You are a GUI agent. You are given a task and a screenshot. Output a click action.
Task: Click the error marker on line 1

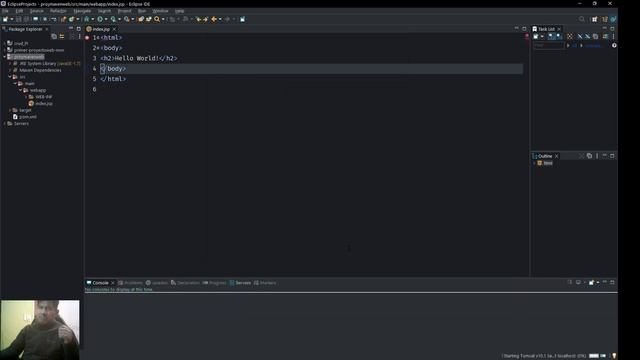pyautogui.click(x=87, y=38)
